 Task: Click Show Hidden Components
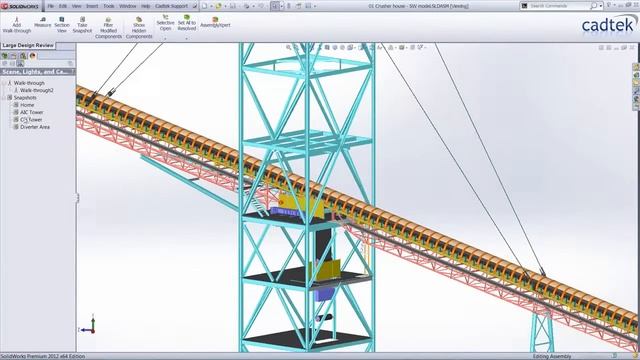(x=139, y=28)
